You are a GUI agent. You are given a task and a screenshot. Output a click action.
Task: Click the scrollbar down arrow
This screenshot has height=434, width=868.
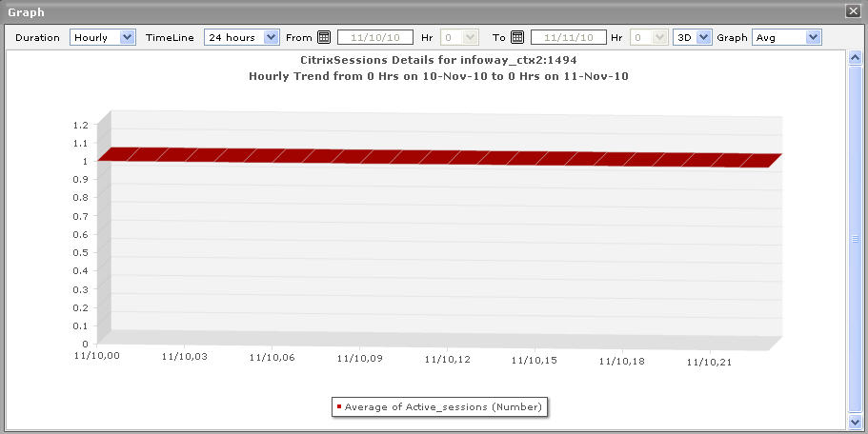click(855, 422)
